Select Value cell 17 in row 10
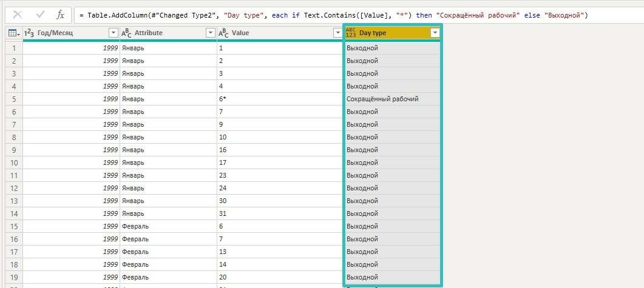Image resolution: width=644 pixels, height=288 pixels. tap(280, 162)
